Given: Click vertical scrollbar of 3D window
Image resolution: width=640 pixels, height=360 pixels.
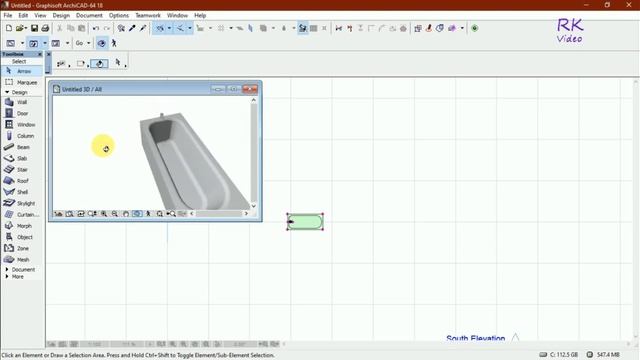Looking at the screenshot, I should (253, 153).
